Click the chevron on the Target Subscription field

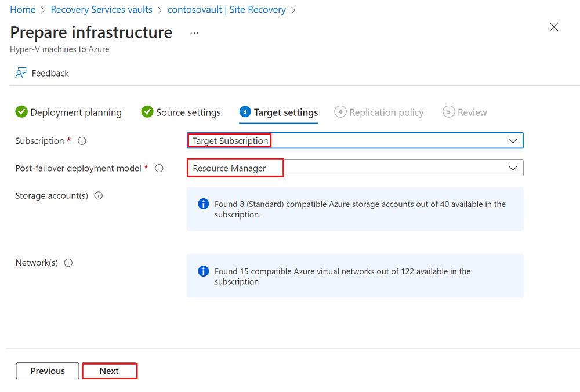(x=513, y=140)
